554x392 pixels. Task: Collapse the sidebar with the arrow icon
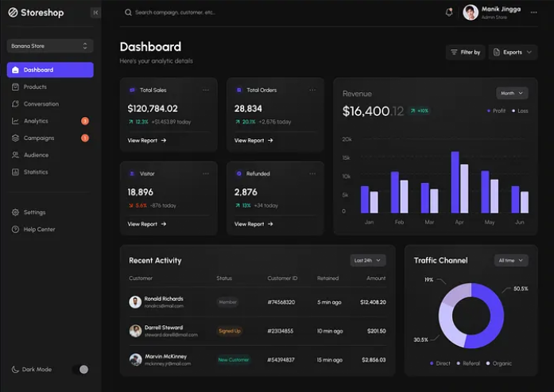point(95,13)
